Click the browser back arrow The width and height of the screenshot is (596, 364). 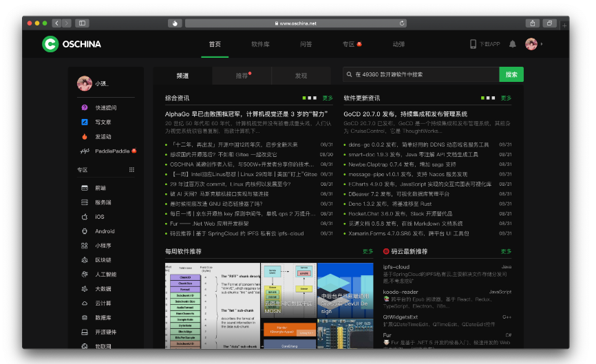click(56, 23)
